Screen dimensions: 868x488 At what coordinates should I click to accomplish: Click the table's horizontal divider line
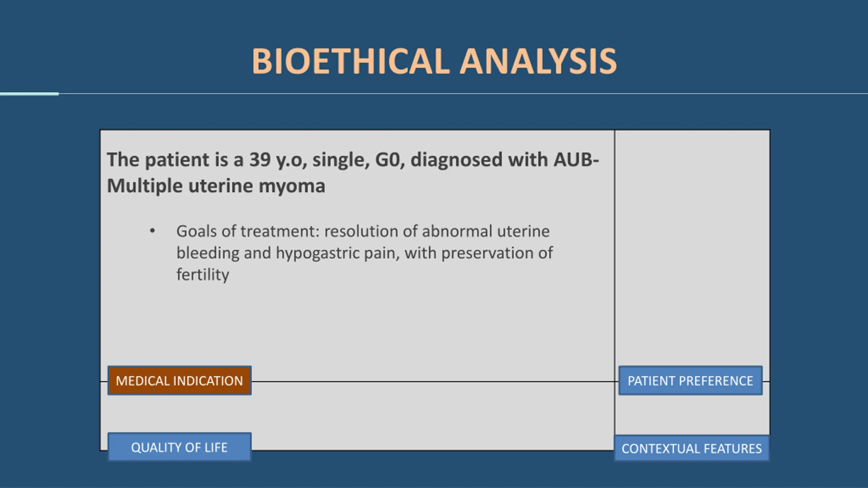click(x=435, y=382)
